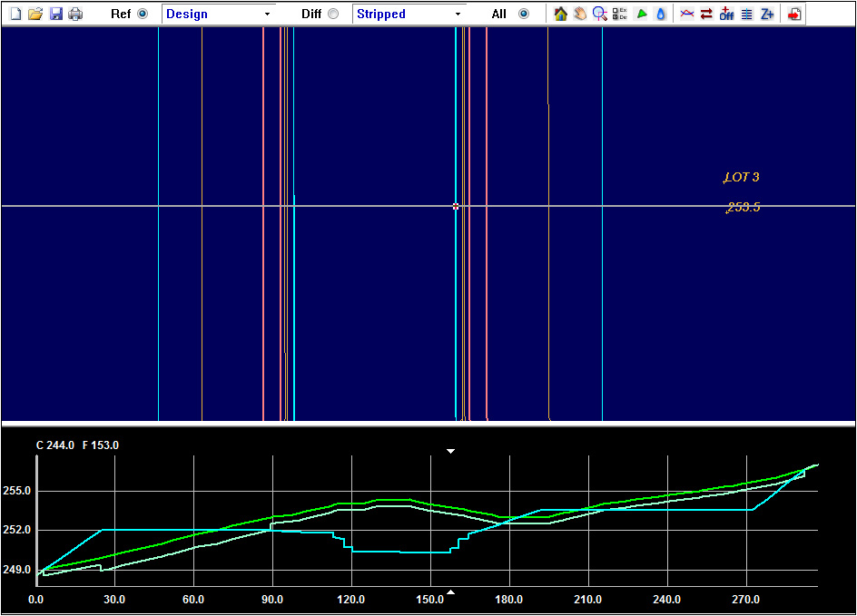Select the Ref radio button
This screenshot has height=616, width=857.
click(142, 14)
